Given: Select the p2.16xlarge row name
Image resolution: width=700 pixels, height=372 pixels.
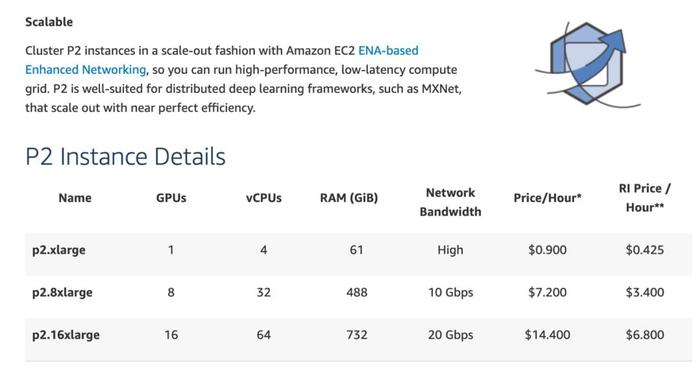Looking at the screenshot, I should click(x=66, y=335).
